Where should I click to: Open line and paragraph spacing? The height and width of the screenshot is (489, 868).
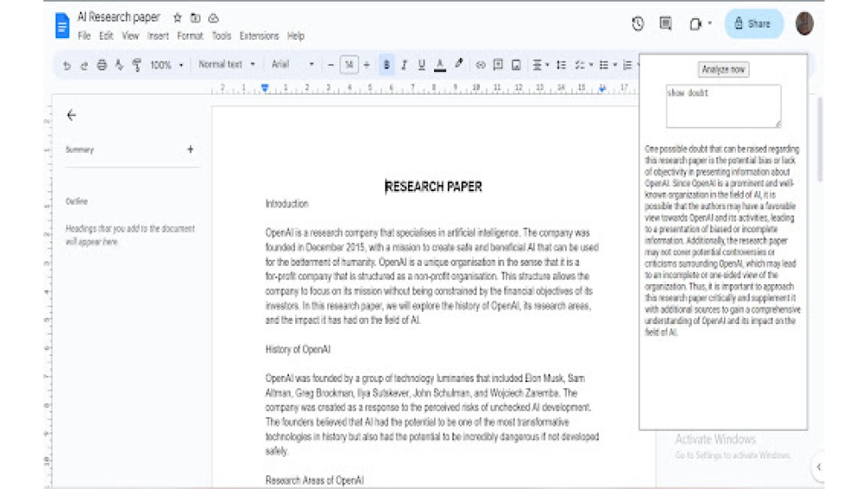pyautogui.click(x=561, y=65)
